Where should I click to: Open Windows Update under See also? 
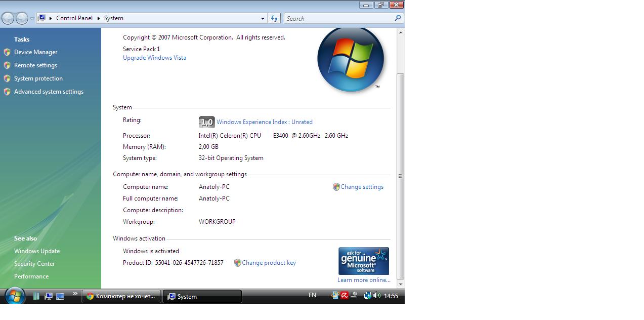click(x=37, y=251)
